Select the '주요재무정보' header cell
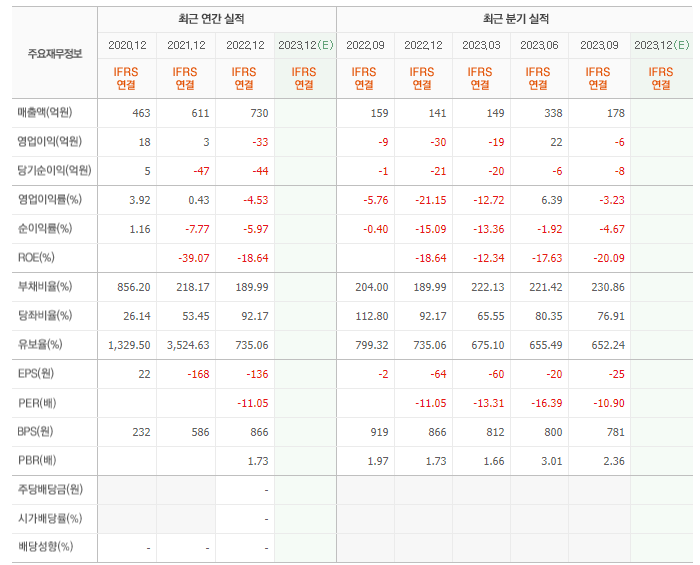This screenshot has height=565, width=700. coord(55,54)
